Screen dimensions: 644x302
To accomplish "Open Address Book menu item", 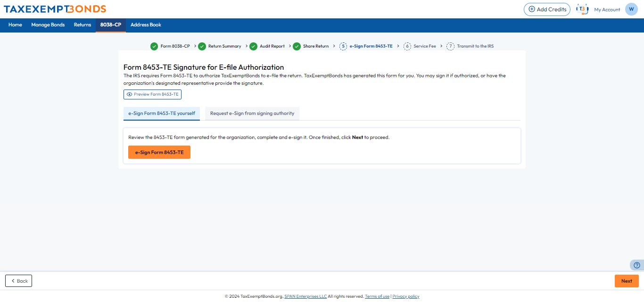I will (x=146, y=25).
